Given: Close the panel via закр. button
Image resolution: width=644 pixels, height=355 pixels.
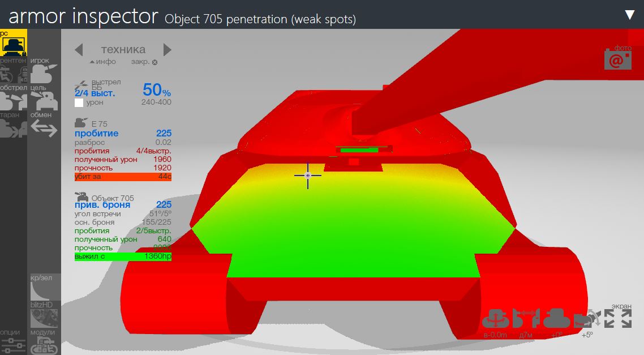Looking at the screenshot, I should pyautogui.click(x=144, y=62).
